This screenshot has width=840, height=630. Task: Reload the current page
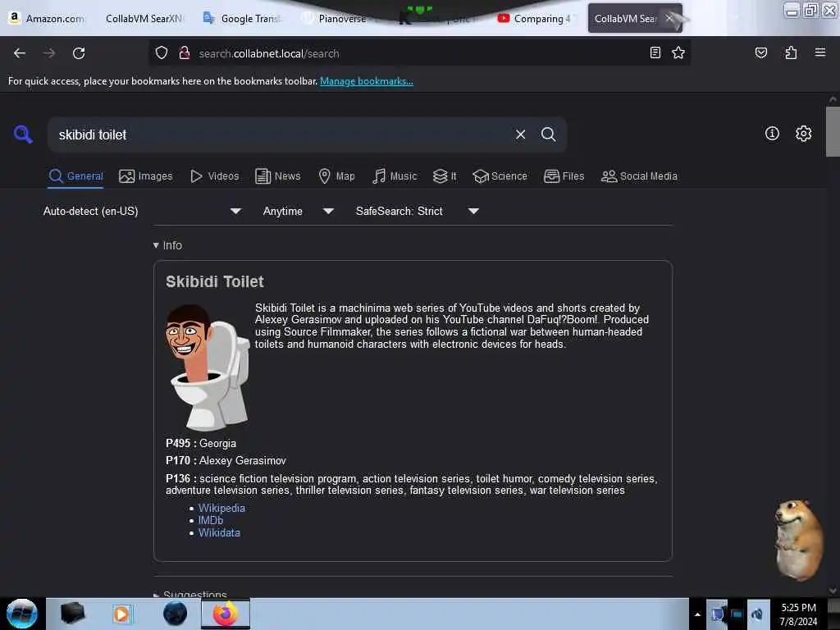point(79,53)
